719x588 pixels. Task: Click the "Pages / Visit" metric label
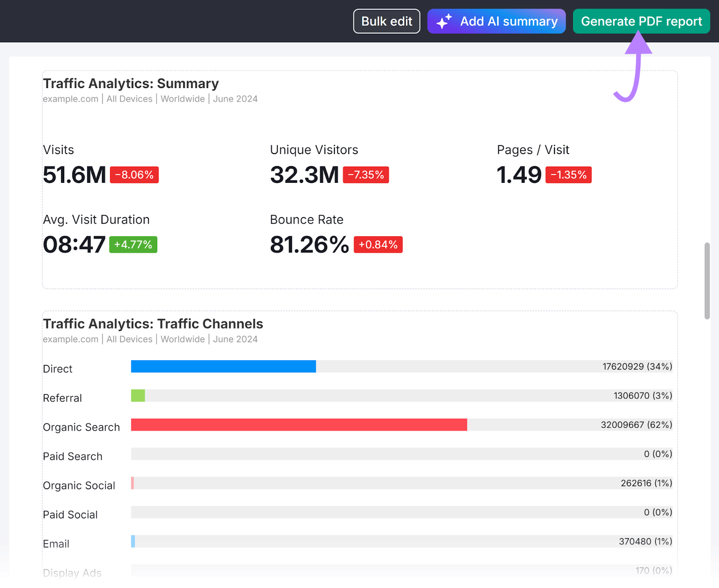point(533,150)
